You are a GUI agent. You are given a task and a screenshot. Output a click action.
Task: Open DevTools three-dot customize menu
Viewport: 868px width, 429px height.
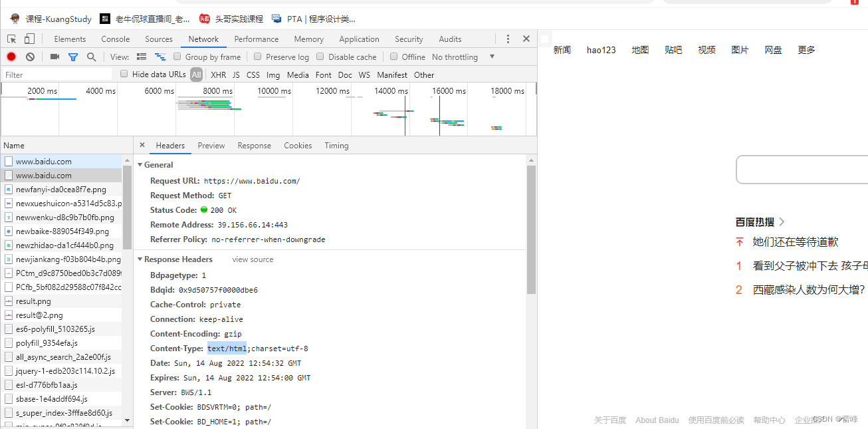pyautogui.click(x=508, y=39)
